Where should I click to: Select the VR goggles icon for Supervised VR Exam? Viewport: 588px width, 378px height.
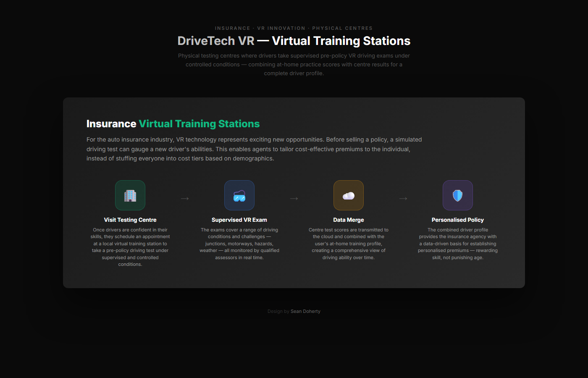239,195
